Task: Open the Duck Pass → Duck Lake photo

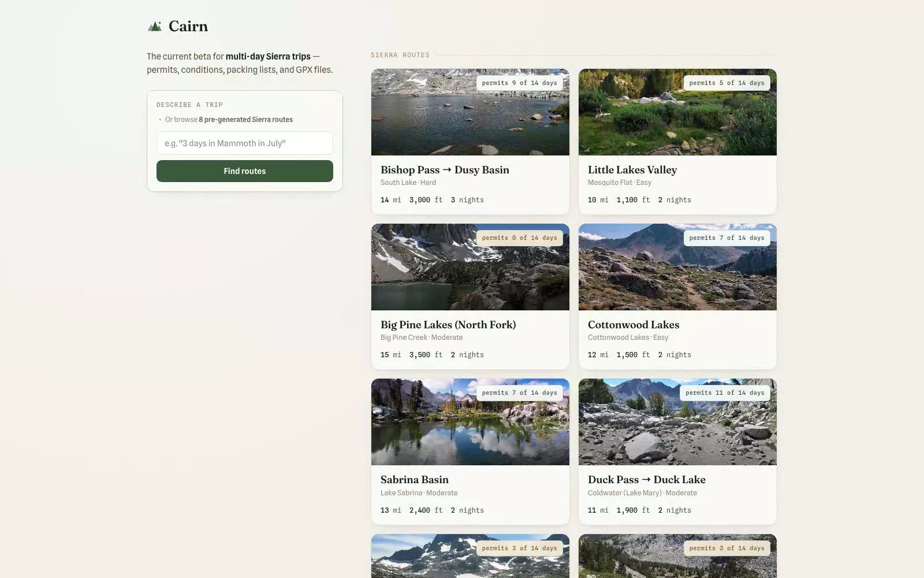Action: pos(677,422)
